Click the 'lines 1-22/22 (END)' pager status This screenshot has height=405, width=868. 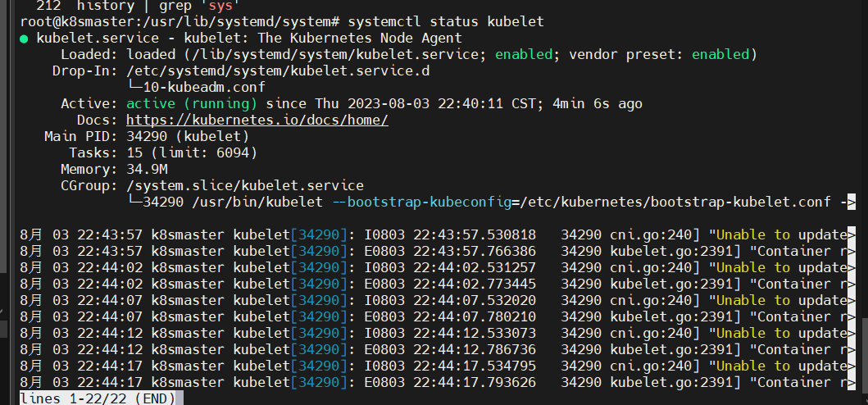click(x=96, y=398)
